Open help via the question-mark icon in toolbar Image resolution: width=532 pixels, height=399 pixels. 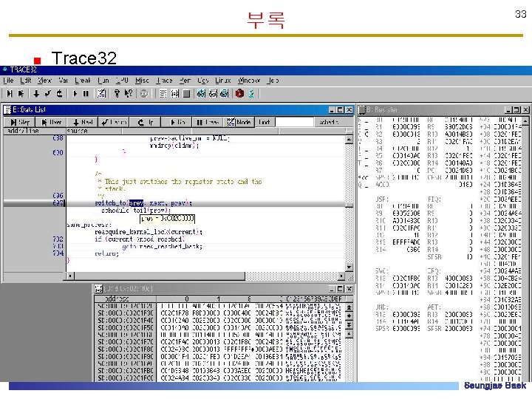coord(117,93)
